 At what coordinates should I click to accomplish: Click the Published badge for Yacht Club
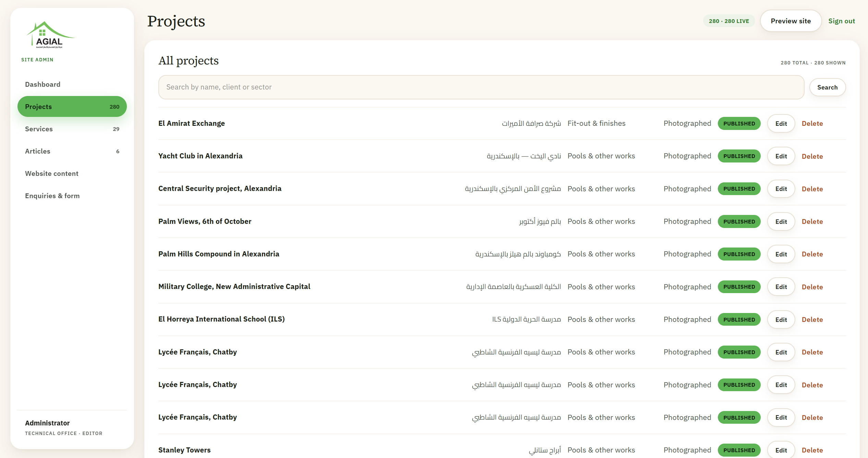coord(739,156)
